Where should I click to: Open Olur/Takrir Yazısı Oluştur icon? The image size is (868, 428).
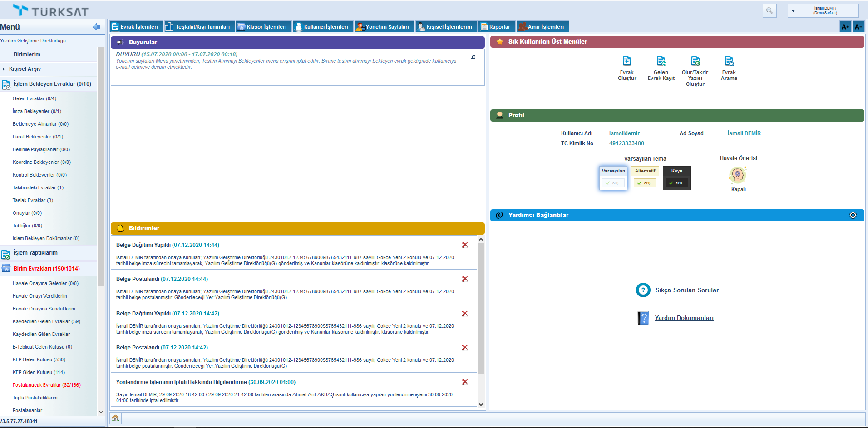pyautogui.click(x=695, y=61)
